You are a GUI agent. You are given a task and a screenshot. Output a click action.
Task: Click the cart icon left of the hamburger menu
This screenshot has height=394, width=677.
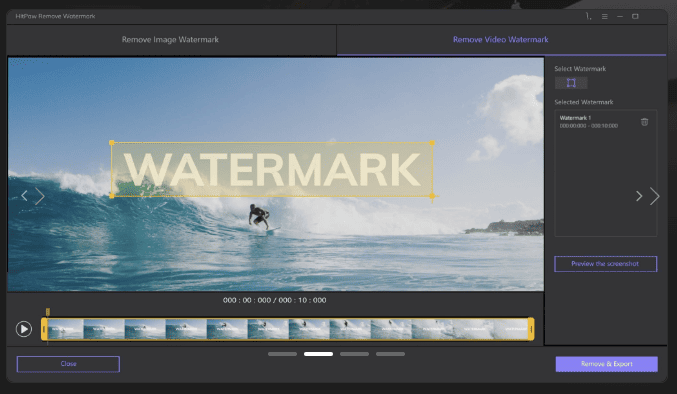[x=588, y=16]
